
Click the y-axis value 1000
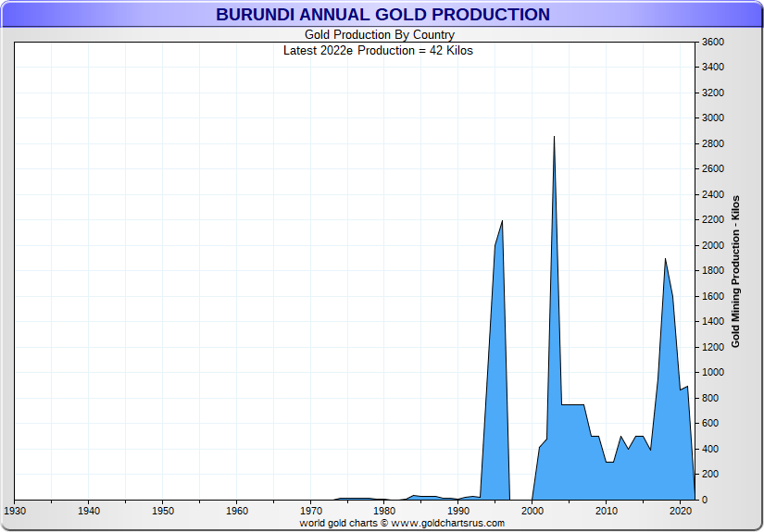713,372
